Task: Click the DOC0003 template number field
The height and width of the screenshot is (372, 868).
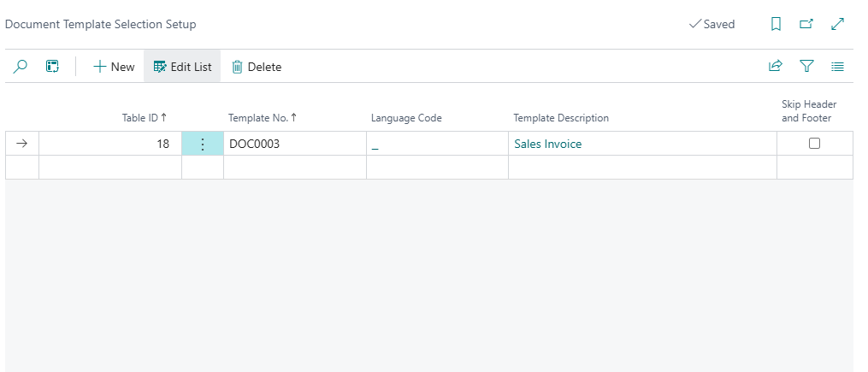Action: click(x=255, y=144)
